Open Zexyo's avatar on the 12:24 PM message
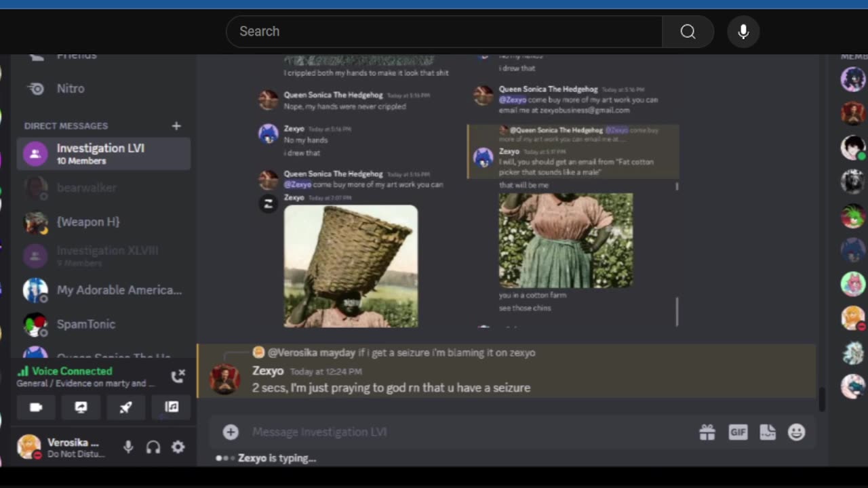This screenshot has width=868, height=488. point(224,379)
